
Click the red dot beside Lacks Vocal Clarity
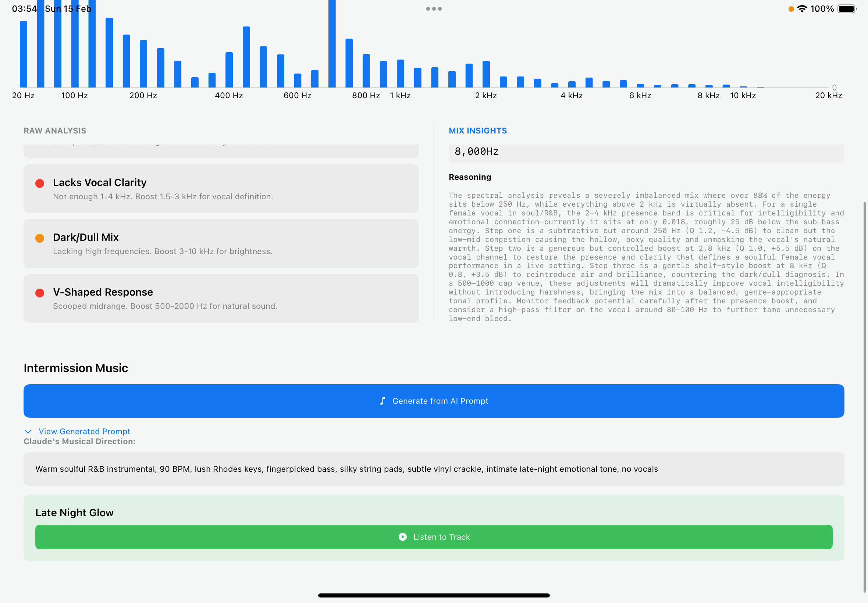(x=40, y=183)
